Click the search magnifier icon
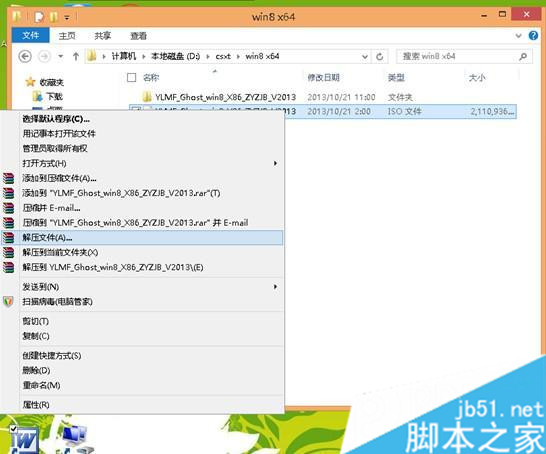The width and height of the screenshot is (546, 454). [523, 56]
